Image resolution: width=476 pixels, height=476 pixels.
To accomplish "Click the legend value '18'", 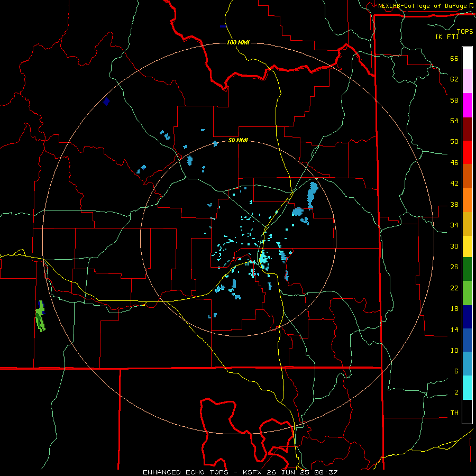I will 454,309.
